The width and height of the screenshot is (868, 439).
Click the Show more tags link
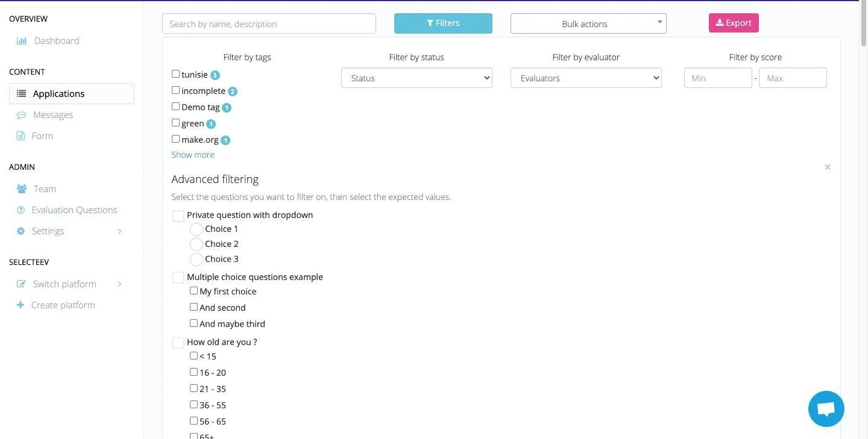coord(193,155)
